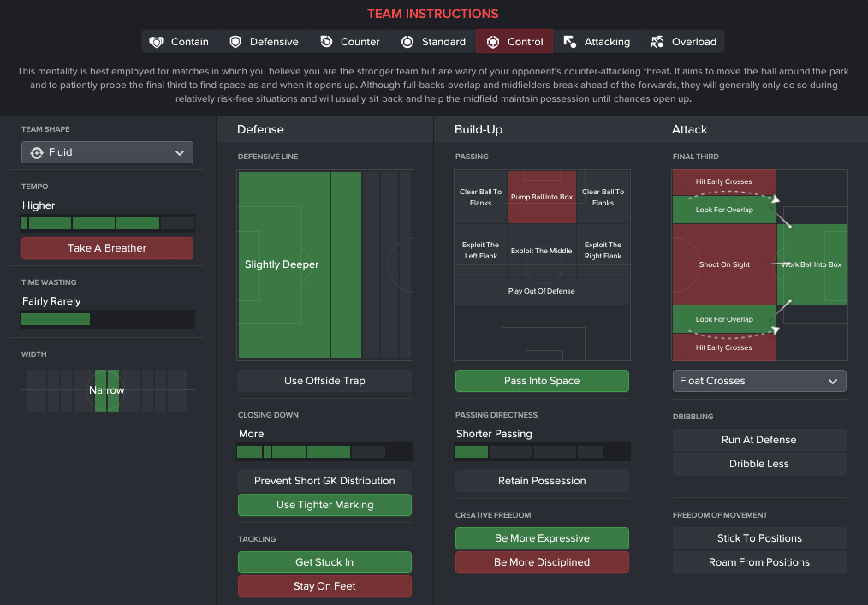Select Pump Ball Into Box

coord(542,197)
